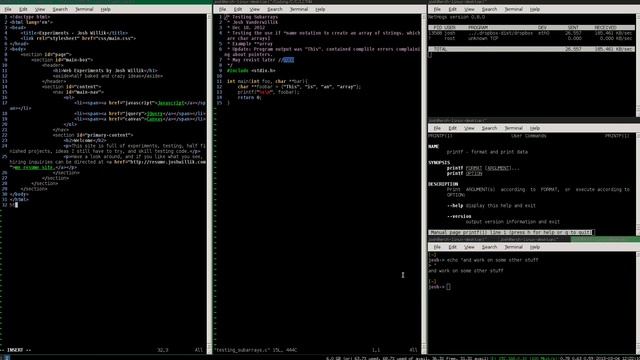Click the SYNOPSIS heading in the printf manual
Image resolution: width=640 pixels, height=360 pixels.
pos(439,162)
